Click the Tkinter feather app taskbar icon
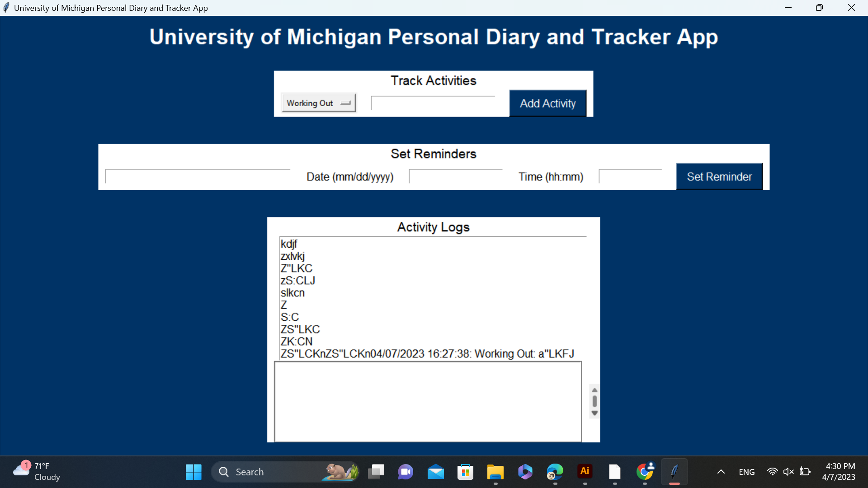Image resolution: width=868 pixels, height=488 pixels. 674,472
